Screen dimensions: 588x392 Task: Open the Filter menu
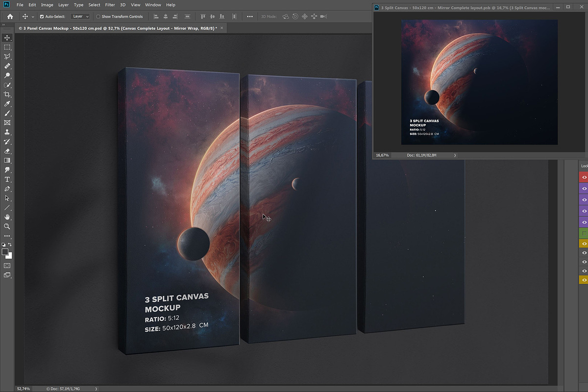110,5
